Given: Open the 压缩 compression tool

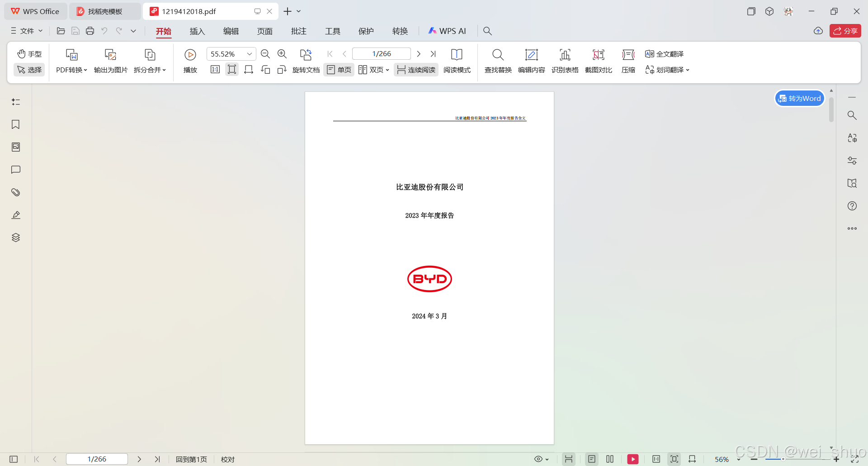Looking at the screenshot, I should (x=628, y=61).
